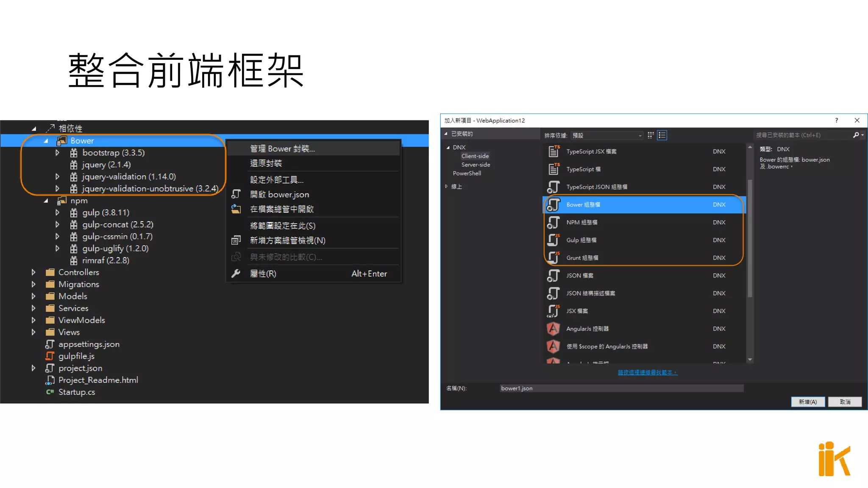Expand the Migrations folder
Image resolution: width=868 pixels, height=488 pixels.
click(x=33, y=284)
